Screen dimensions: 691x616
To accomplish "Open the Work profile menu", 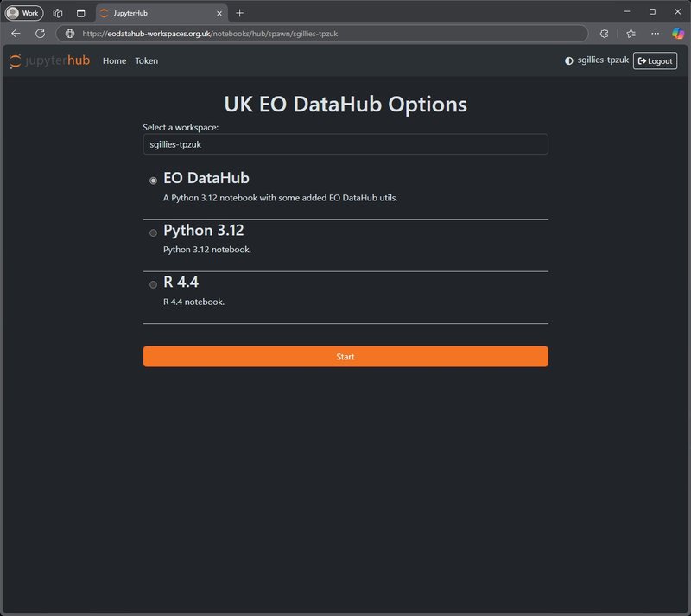I will (x=24, y=13).
